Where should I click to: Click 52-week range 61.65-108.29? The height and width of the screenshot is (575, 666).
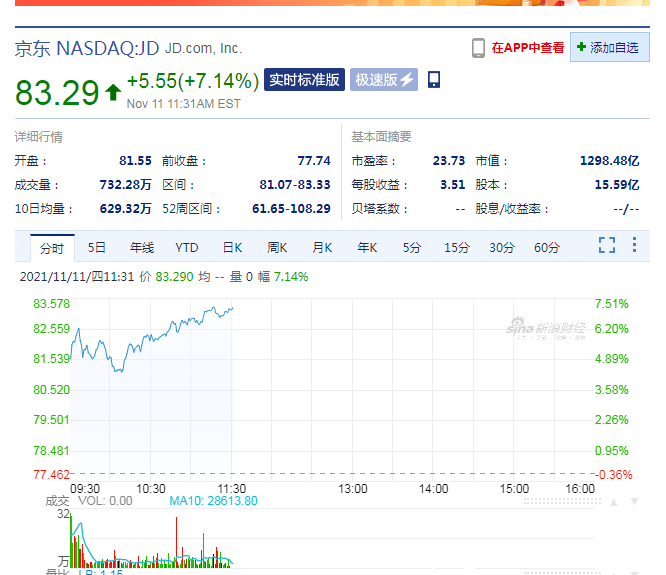(x=291, y=209)
